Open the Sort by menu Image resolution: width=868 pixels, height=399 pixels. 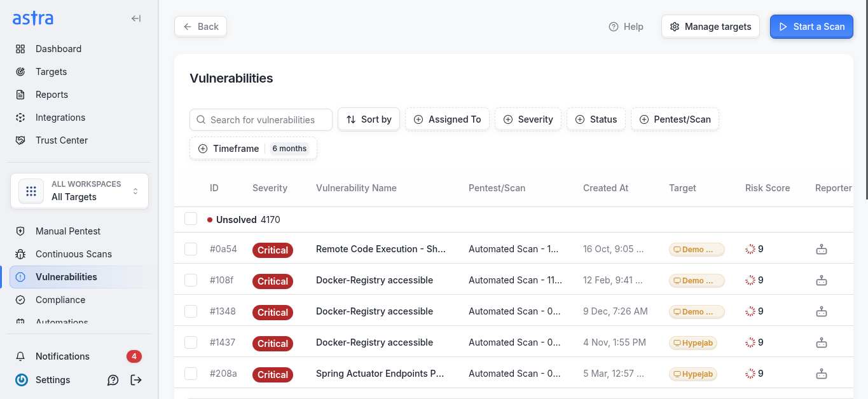369,119
